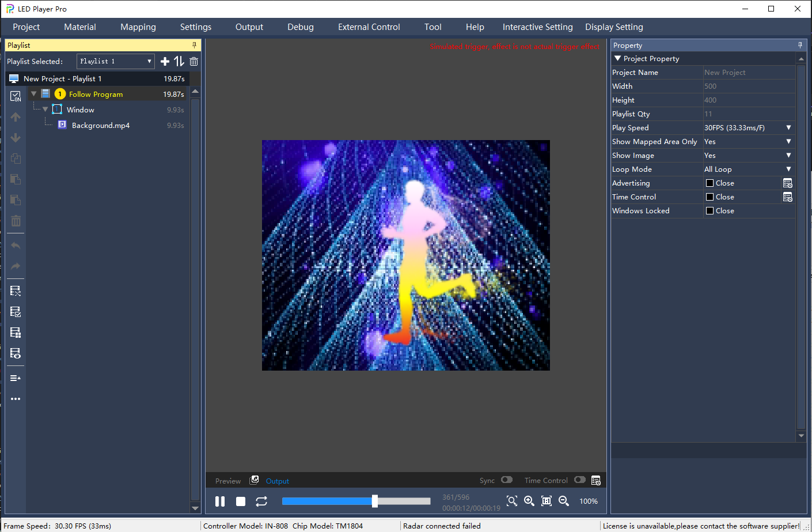Click the add playlist plus icon
Viewport: 812px width, 532px height.
tap(165, 62)
